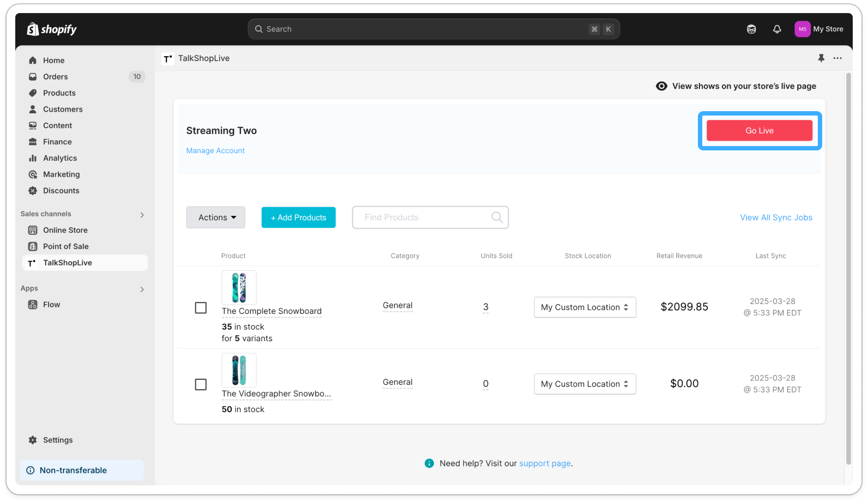Click the Discounts badge icon
868x503 pixels.
(x=33, y=191)
